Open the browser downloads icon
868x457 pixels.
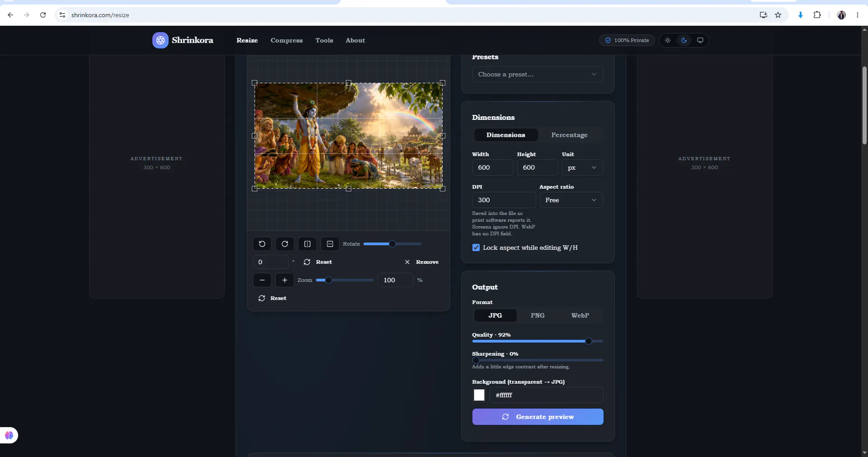(801, 15)
